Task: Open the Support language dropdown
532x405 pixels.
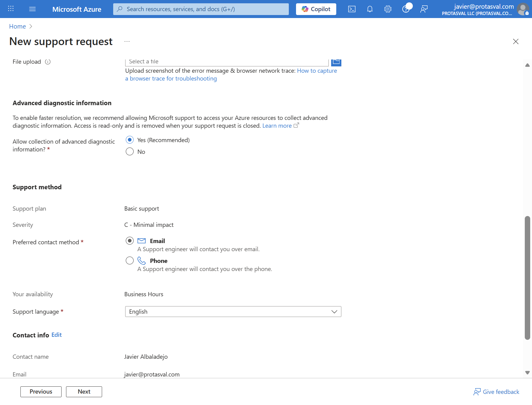Action: click(x=233, y=312)
